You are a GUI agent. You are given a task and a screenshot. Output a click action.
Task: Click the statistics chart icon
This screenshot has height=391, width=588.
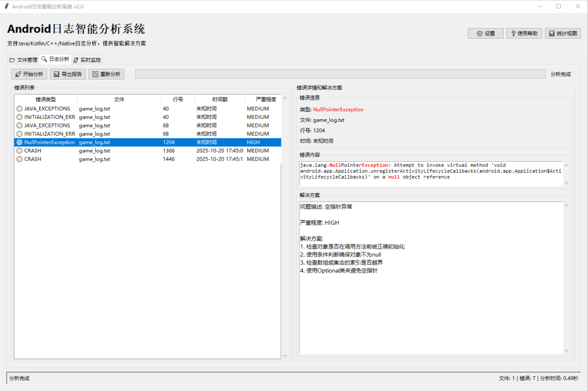(552, 33)
